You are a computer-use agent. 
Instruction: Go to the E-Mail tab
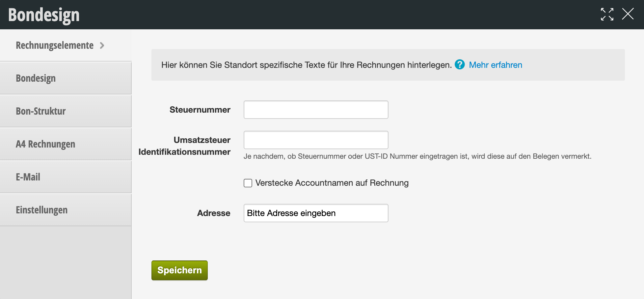coord(28,177)
